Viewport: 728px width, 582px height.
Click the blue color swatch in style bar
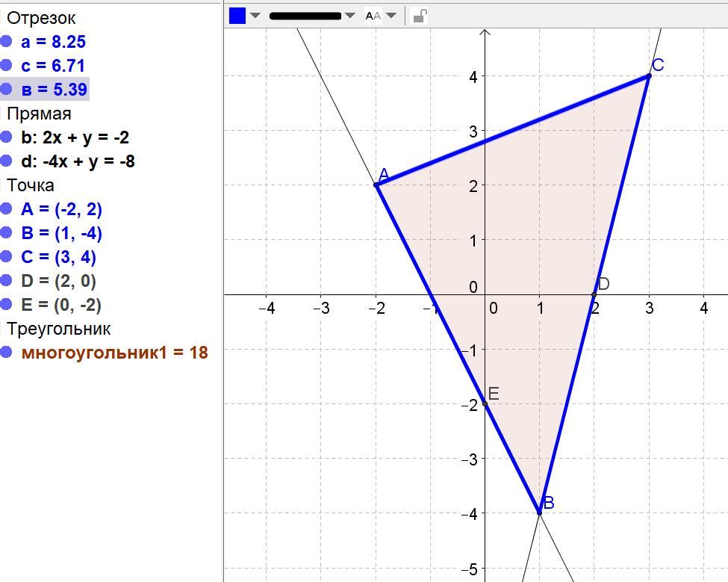(237, 16)
